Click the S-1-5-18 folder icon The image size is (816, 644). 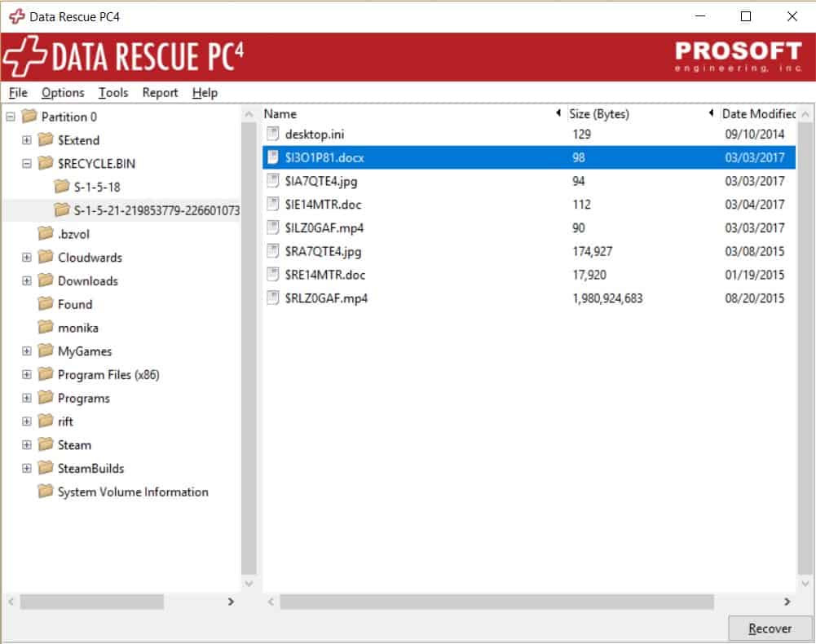[62, 187]
